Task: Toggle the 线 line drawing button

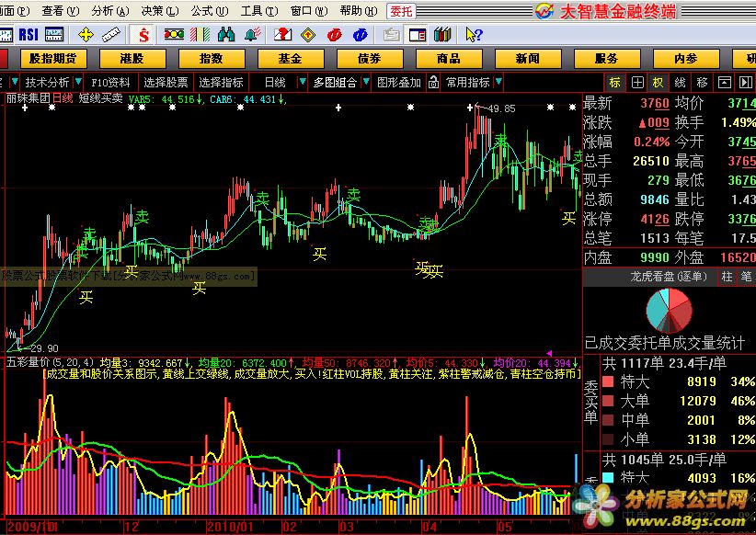Action: pyautogui.click(x=680, y=83)
